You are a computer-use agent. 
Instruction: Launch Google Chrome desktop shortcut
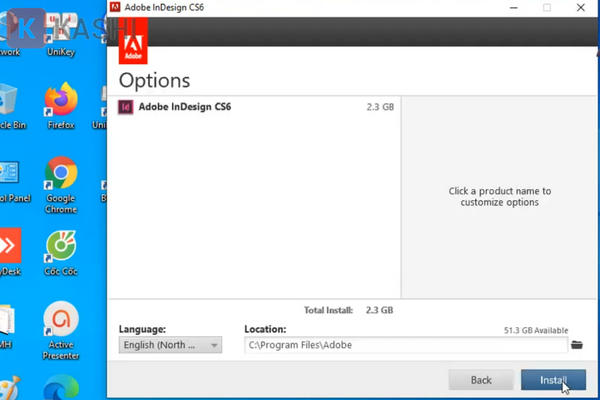[x=61, y=176]
